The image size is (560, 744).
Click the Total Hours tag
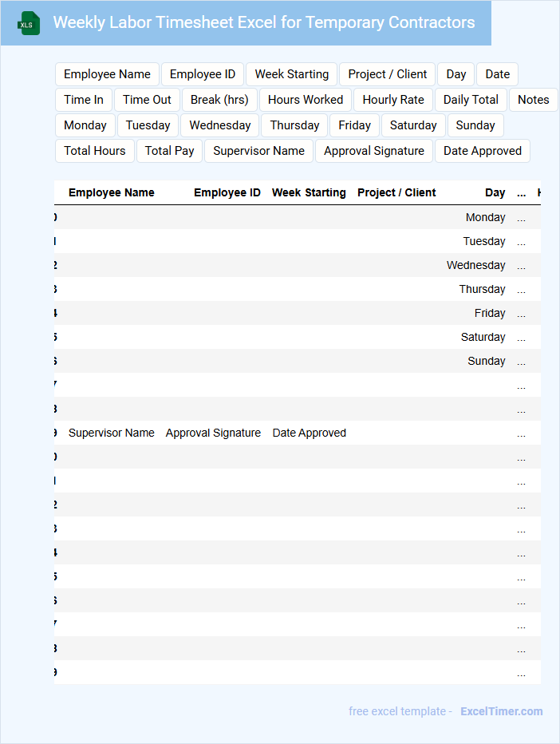point(95,151)
